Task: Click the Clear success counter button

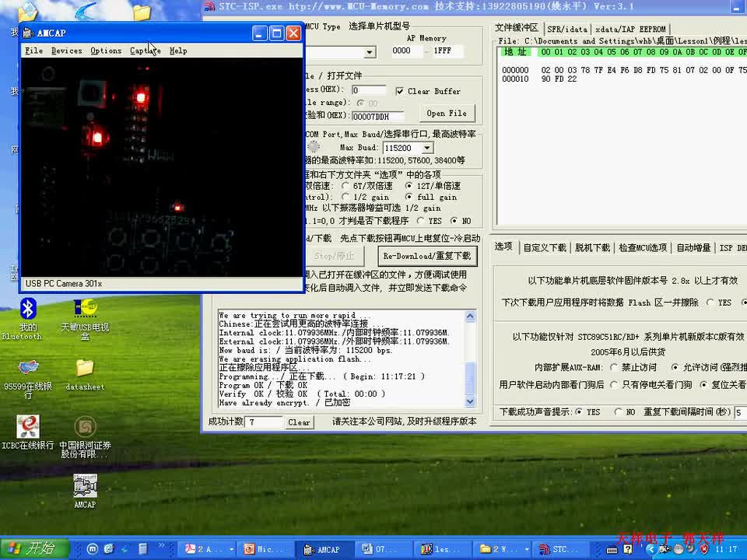Action: pos(299,422)
